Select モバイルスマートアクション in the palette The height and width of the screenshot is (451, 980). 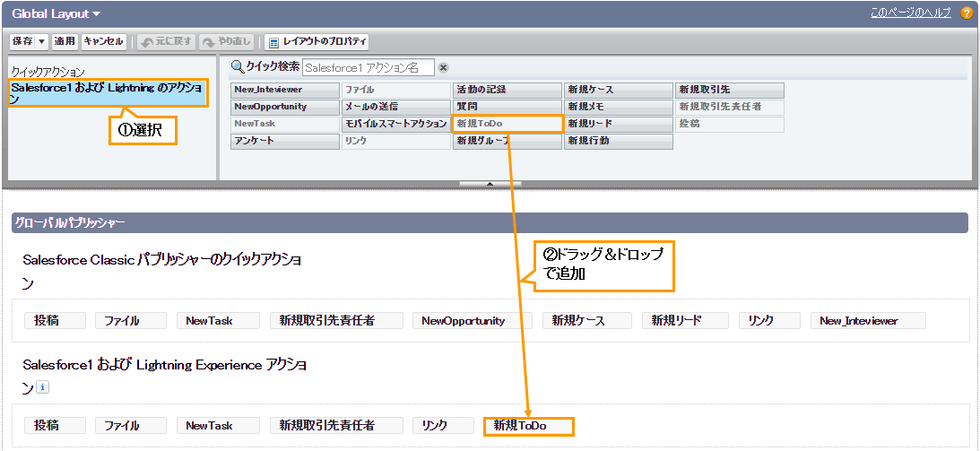pos(395,124)
